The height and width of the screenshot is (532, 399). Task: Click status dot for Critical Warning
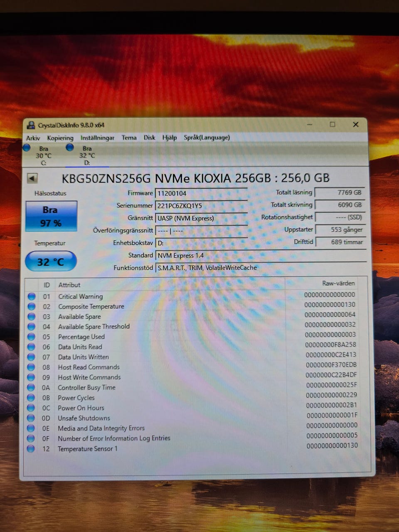point(32,296)
